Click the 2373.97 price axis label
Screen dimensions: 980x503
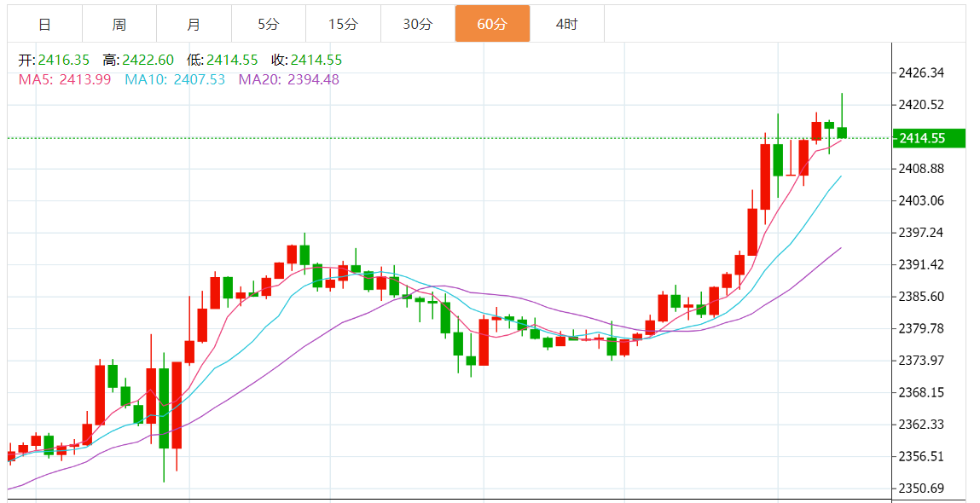(921, 361)
